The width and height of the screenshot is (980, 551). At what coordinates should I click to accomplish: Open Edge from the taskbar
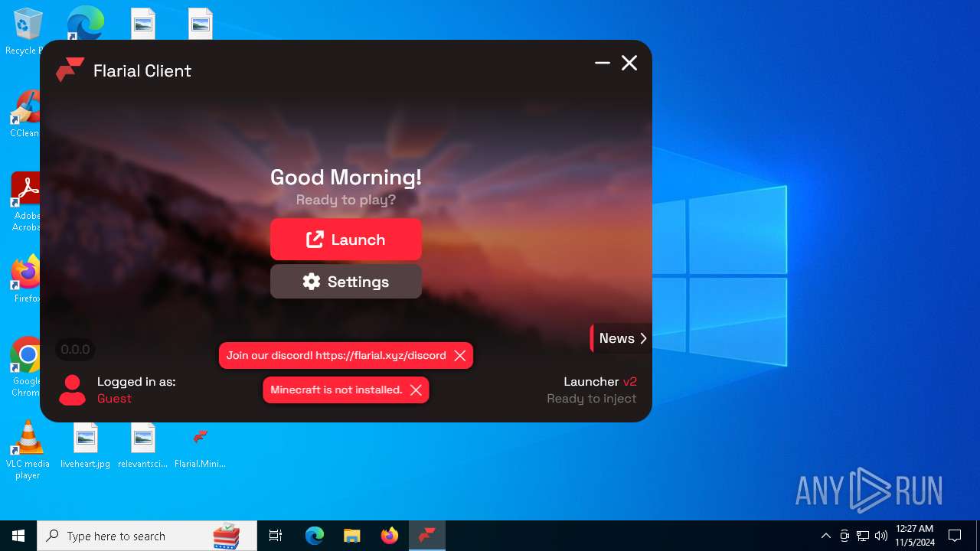point(315,536)
